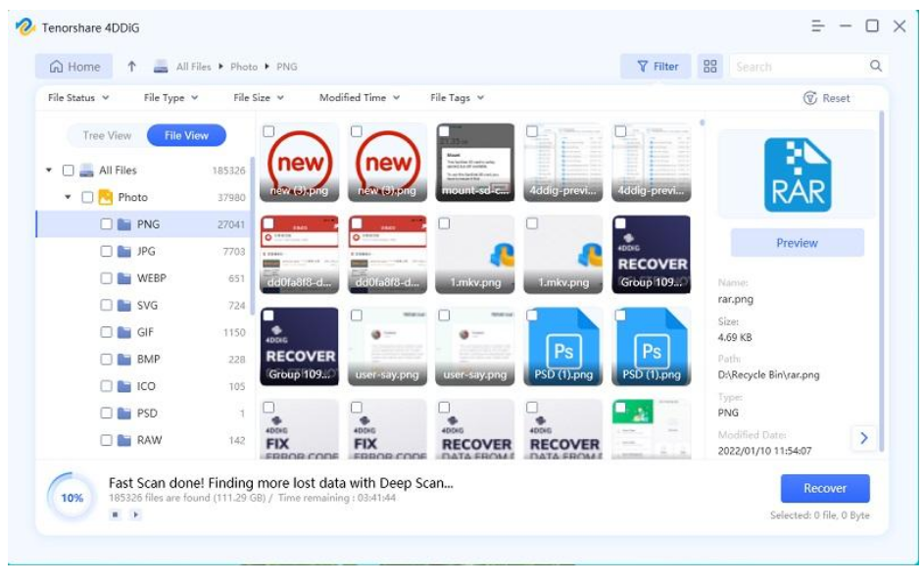Check the Photo checkbox
The width and height of the screenshot is (924, 585).
point(87,197)
